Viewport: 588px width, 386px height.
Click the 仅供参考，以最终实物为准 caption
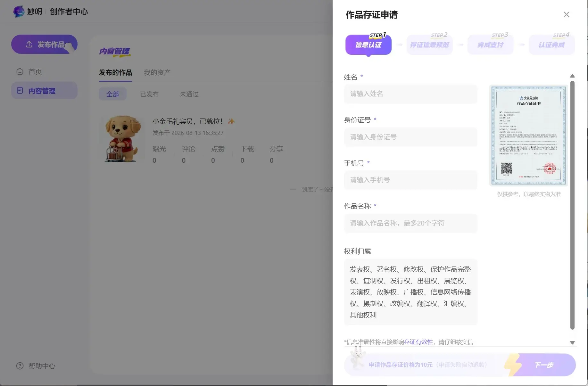(529, 194)
